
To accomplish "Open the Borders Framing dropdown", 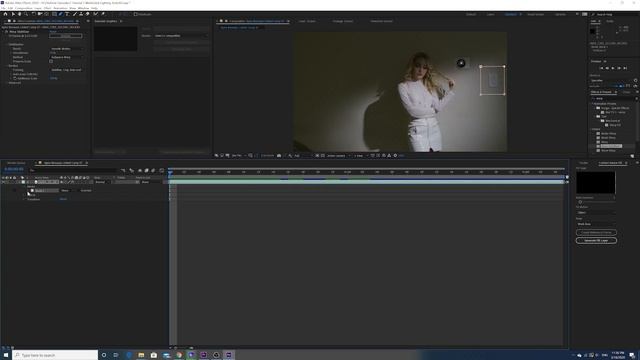I will click(67, 70).
